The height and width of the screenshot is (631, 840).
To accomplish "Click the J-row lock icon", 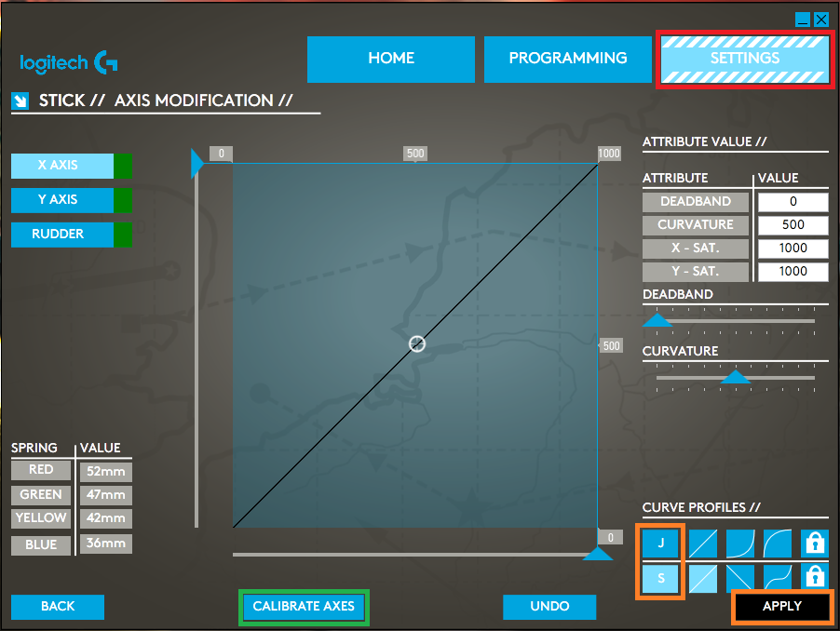I will point(815,544).
